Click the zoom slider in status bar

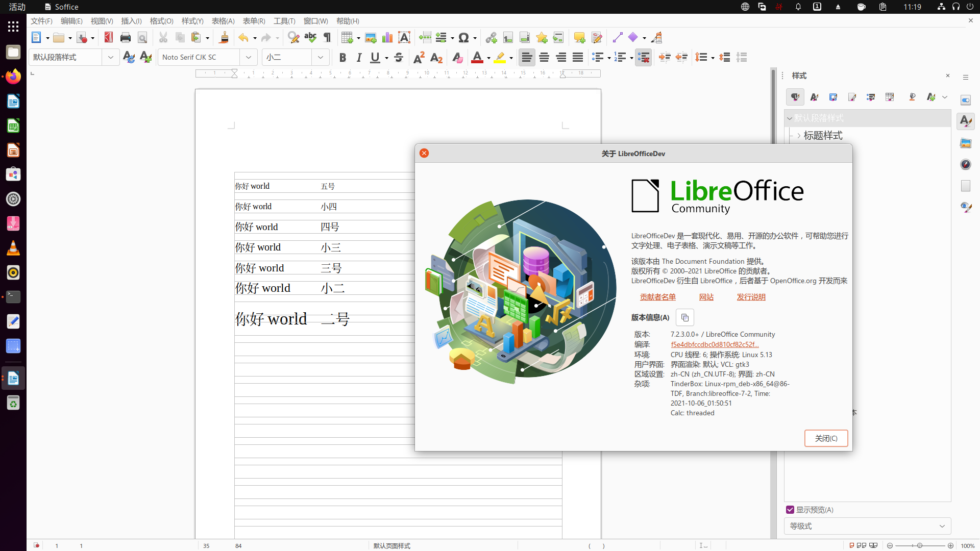[x=920, y=545]
